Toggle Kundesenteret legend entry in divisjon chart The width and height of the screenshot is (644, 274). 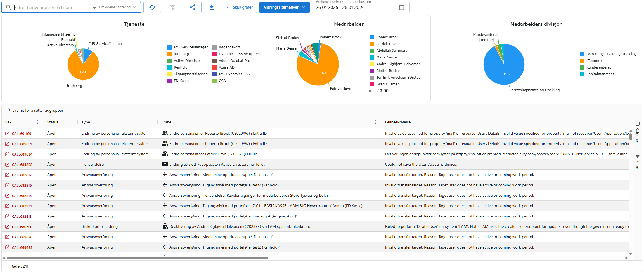click(x=598, y=67)
